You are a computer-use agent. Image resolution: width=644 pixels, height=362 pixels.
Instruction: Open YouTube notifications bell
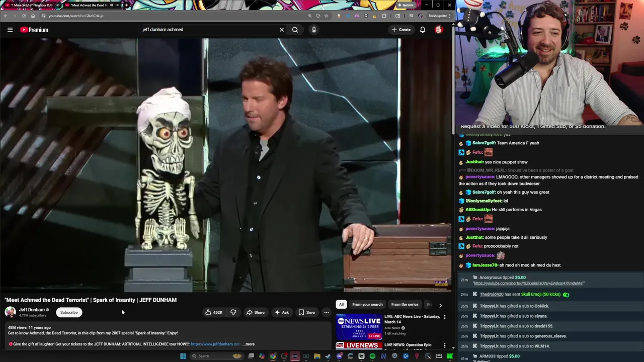click(423, 30)
